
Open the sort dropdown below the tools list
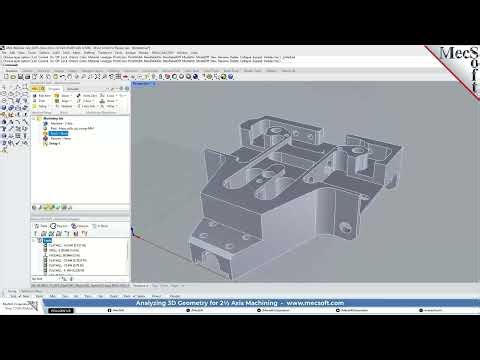coord(46,279)
